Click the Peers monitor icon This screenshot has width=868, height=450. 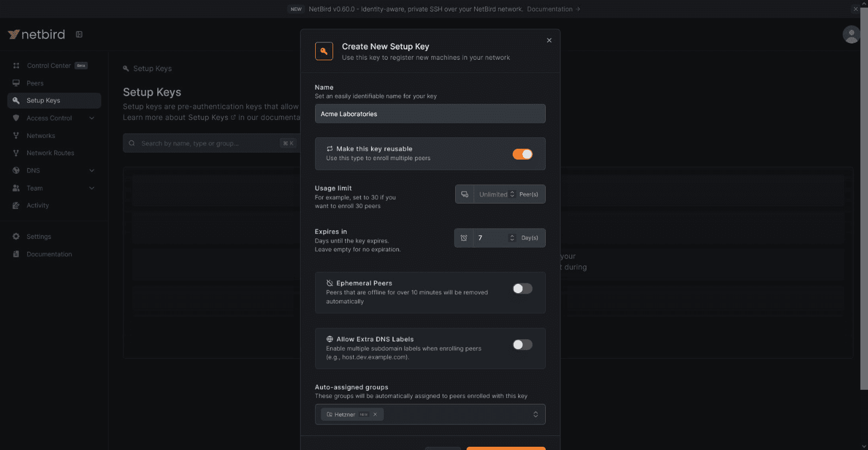pyautogui.click(x=16, y=83)
